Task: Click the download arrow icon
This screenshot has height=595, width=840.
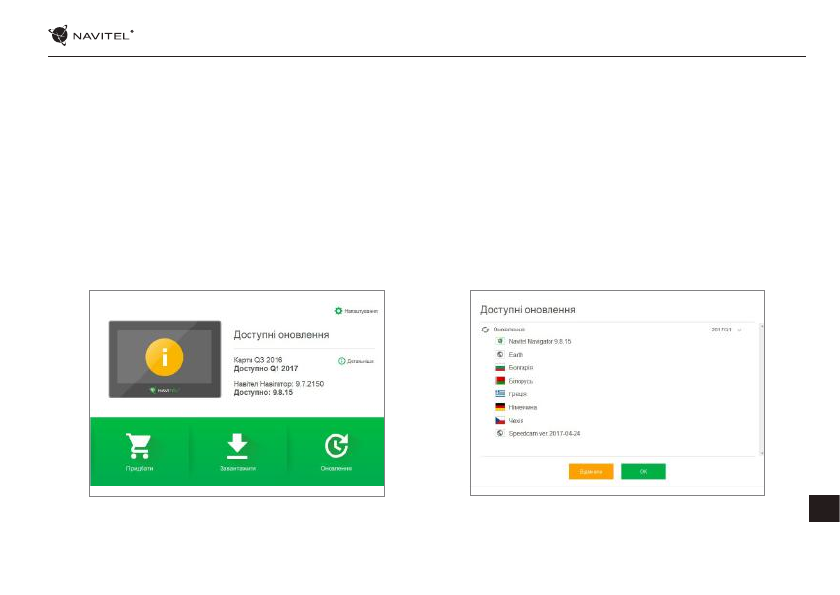Action: pos(237,446)
